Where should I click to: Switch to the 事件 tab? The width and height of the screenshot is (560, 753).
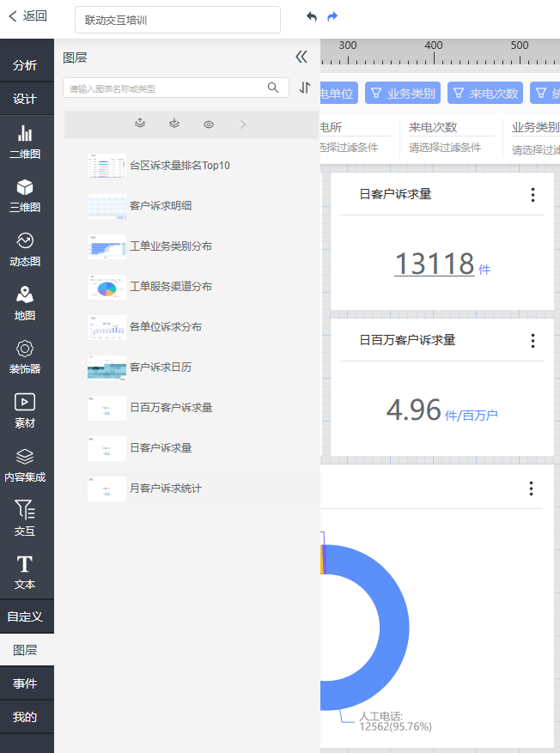[x=25, y=683]
